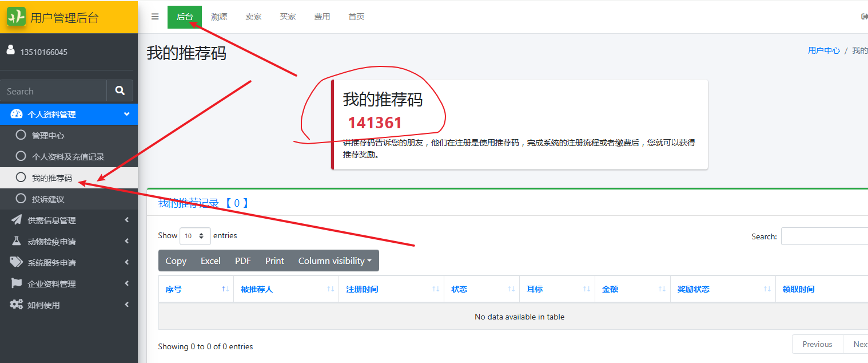Click the Copy export button

click(x=176, y=261)
